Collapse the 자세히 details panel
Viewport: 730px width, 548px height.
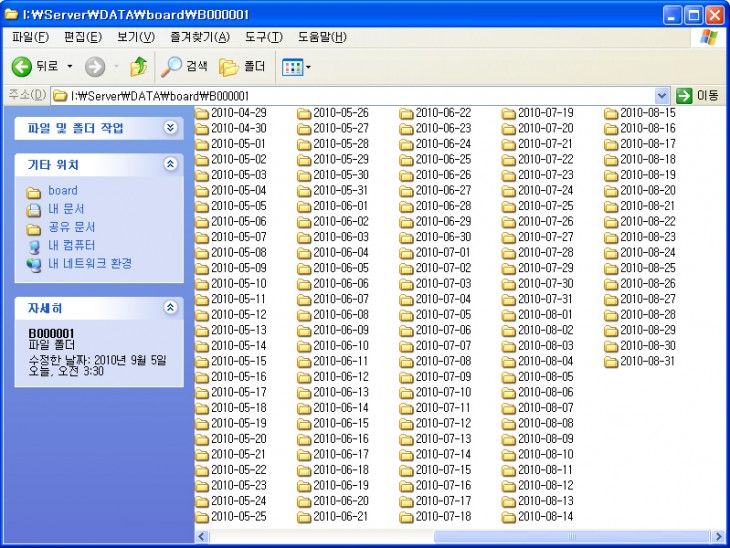pyautogui.click(x=170, y=308)
